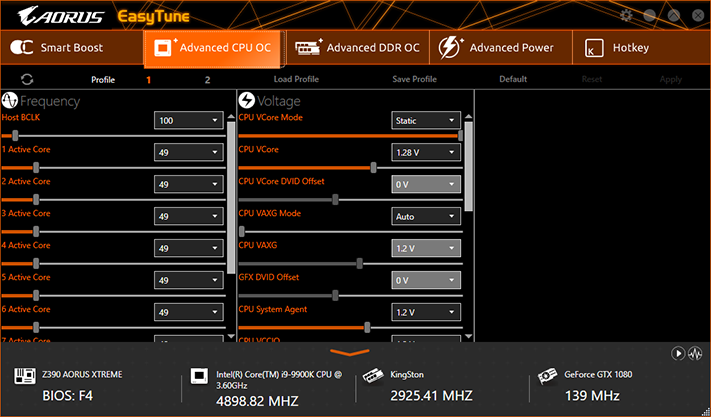The width and height of the screenshot is (711, 417).
Task: Click the motherboard icon next to Z390 AORUS XTREME
Action: 25,376
